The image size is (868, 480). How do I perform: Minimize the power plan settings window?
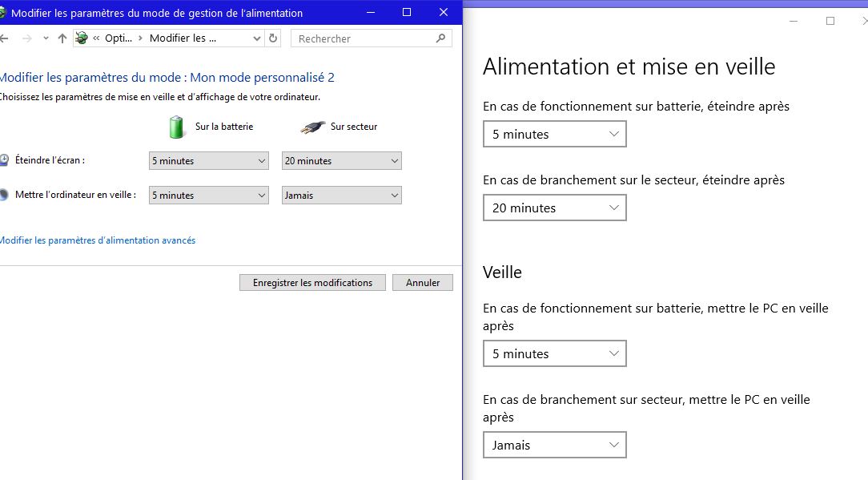[x=370, y=12]
